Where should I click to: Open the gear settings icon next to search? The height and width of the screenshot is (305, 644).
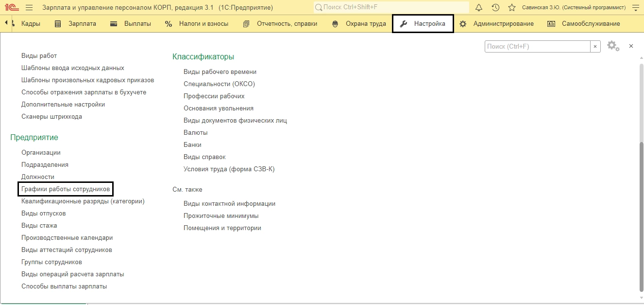613,46
